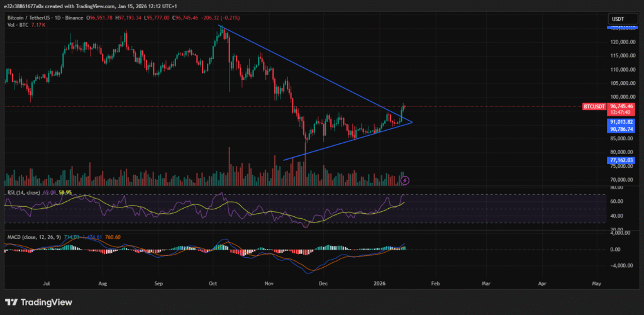Click the 77,162.03 blue price tag
Viewport: 644px width, 315px height.
coord(620,161)
